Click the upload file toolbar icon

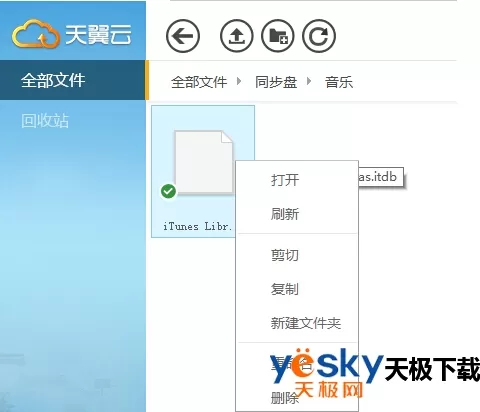(237, 36)
